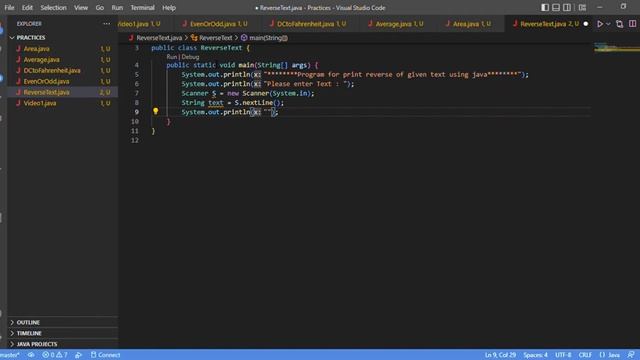Screen dimensions: 640x360
Task: Click the open changes compare icon
Action: coord(620,24)
